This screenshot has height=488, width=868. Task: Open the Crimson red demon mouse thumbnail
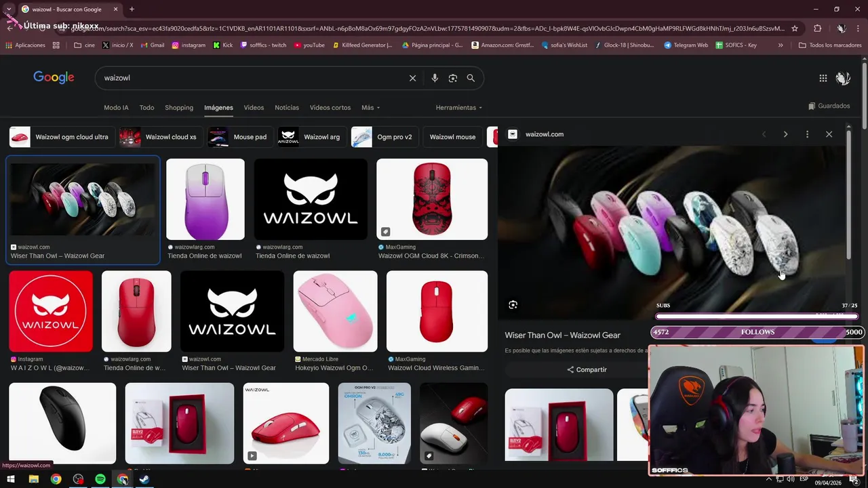click(432, 199)
